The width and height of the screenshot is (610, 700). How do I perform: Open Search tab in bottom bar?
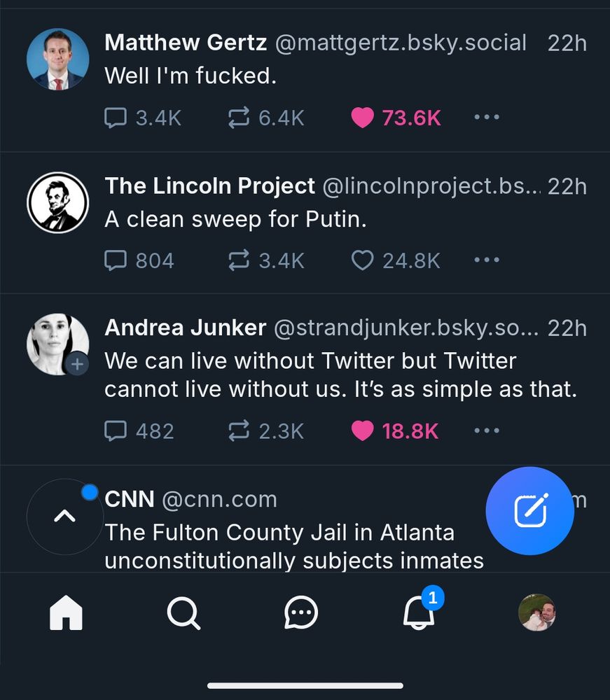[x=183, y=613]
